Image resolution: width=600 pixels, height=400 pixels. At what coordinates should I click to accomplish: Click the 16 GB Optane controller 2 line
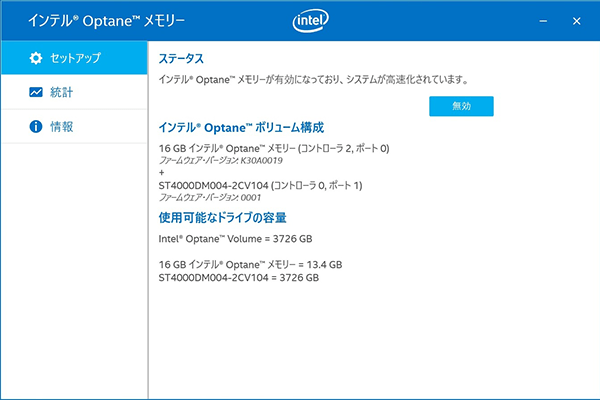[x=274, y=148]
